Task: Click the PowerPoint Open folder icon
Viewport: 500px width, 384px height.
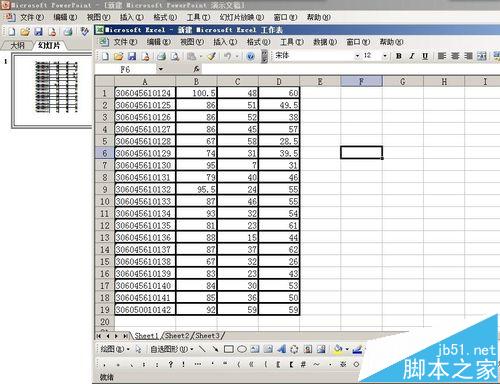Action: point(25,32)
